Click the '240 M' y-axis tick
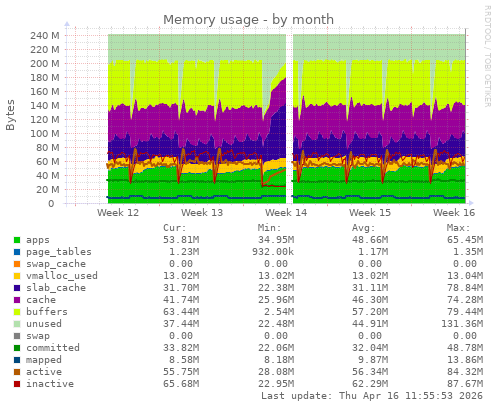 [45, 35]
